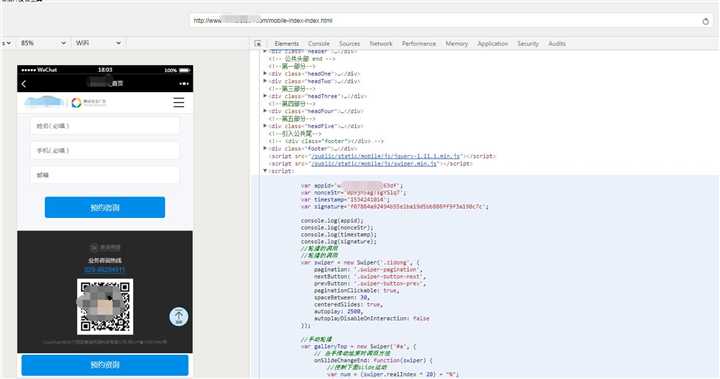This screenshot has height=379, width=720.
Task: Open the hamburger menu on mobile page
Action: (179, 102)
